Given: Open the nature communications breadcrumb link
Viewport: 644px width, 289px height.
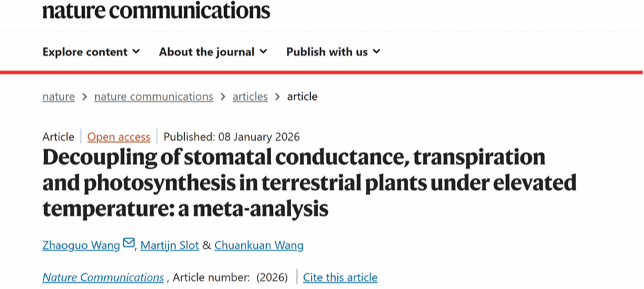Looking at the screenshot, I should [153, 97].
